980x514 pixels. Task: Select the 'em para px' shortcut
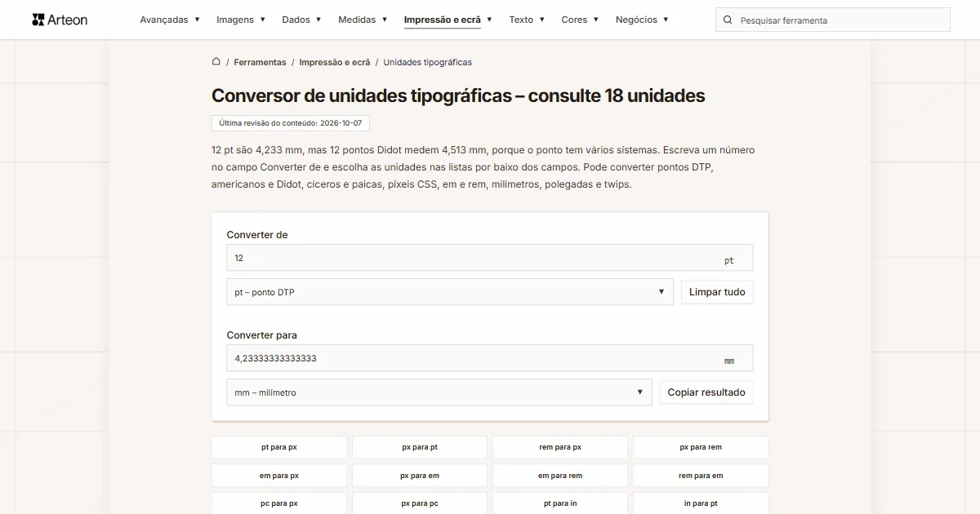pos(279,476)
